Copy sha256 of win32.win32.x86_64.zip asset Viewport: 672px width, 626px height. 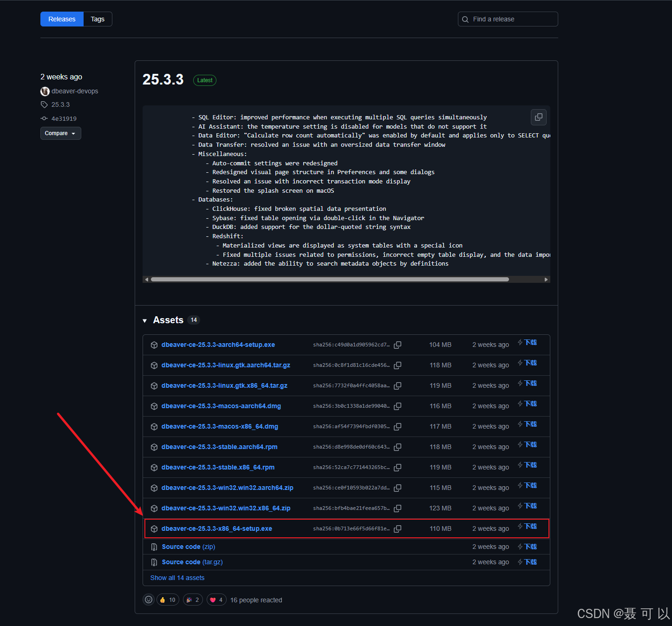(x=398, y=509)
